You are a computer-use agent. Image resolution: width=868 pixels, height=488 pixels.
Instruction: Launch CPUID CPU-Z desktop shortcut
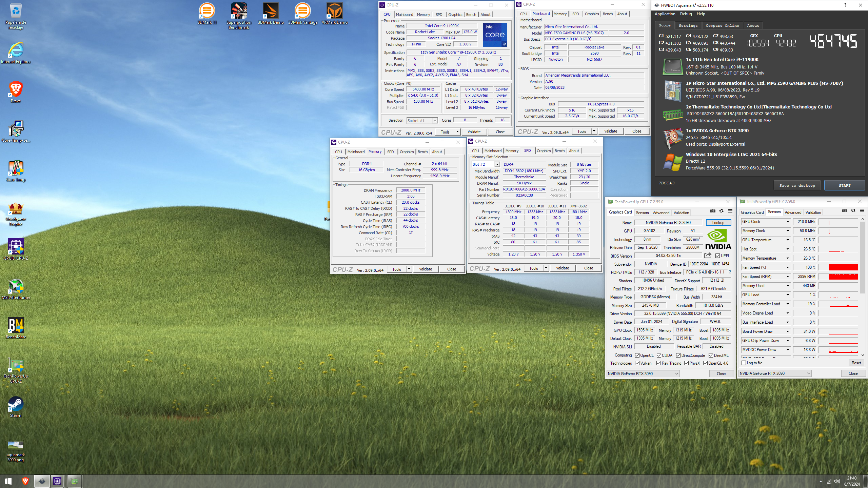click(16, 249)
